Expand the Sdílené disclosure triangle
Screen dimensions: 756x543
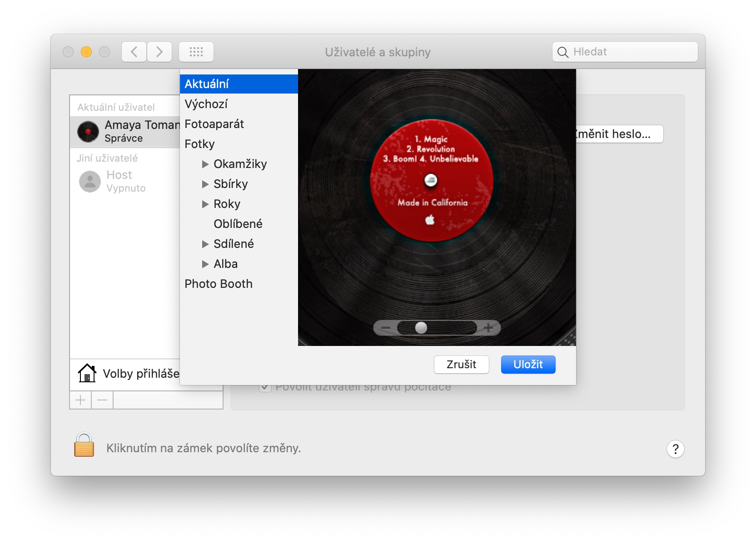click(x=205, y=244)
